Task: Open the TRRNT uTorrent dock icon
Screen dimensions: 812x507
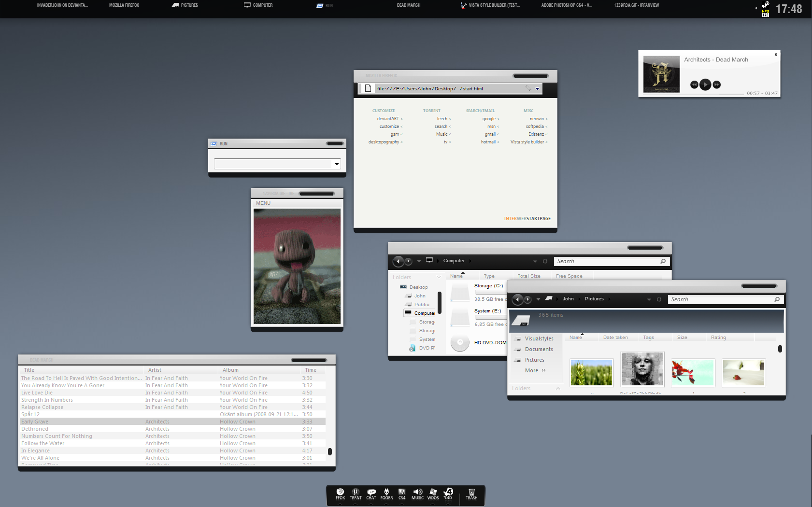Action: click(356, 493)
